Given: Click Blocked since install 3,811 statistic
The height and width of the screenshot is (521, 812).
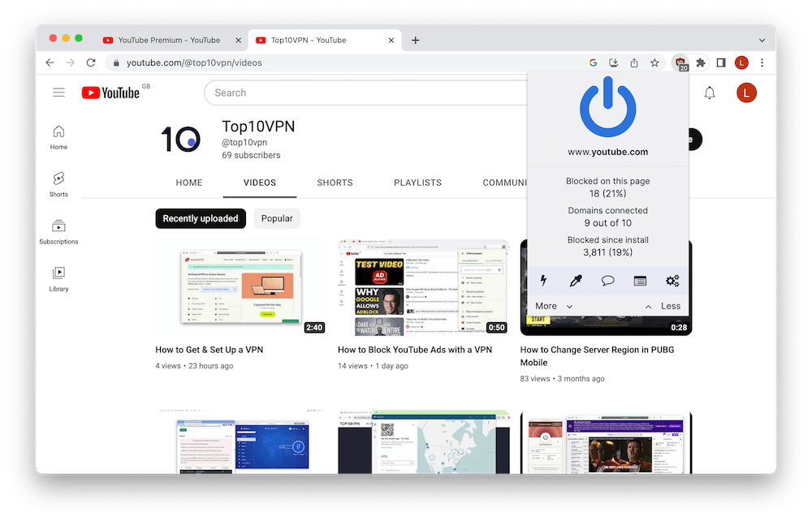Looking at the screenshot, I should coord(608,246).
